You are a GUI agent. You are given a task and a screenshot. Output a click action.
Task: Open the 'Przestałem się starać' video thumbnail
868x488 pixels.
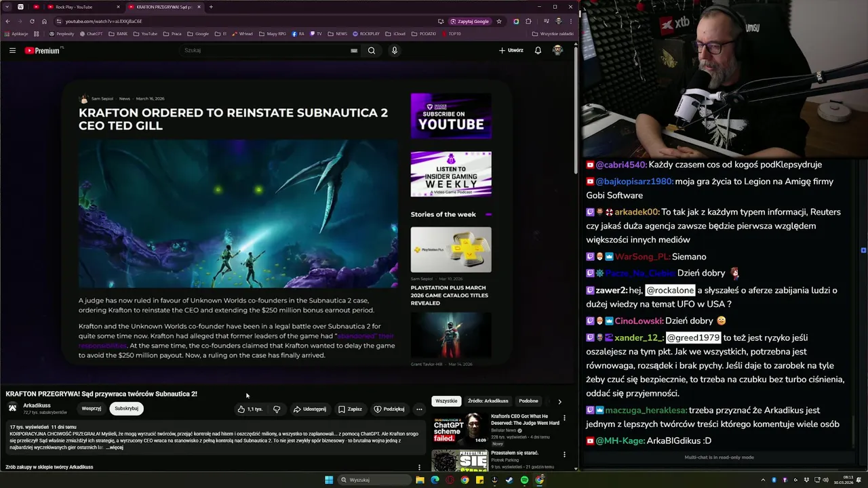(x=460, y=460)
